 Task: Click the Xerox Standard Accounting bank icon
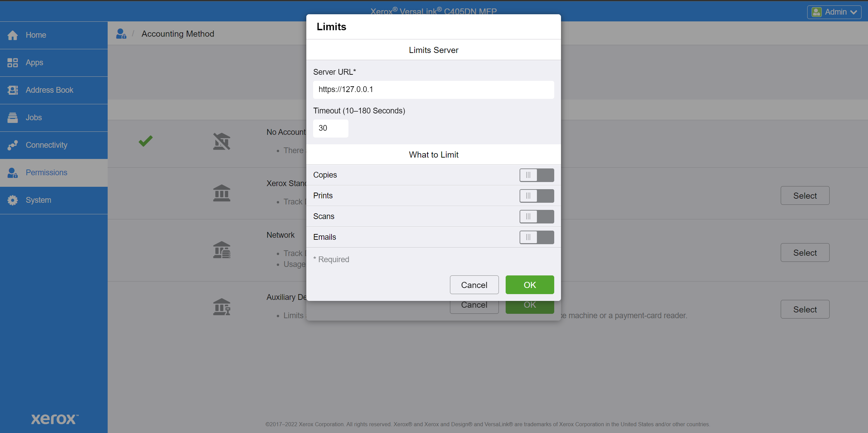[x=221, y=193]
